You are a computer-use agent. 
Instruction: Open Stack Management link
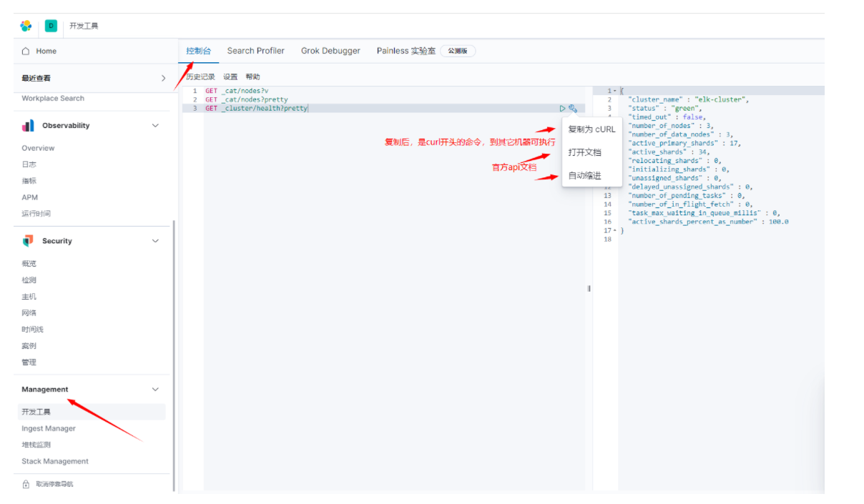[x=55, y=461]
